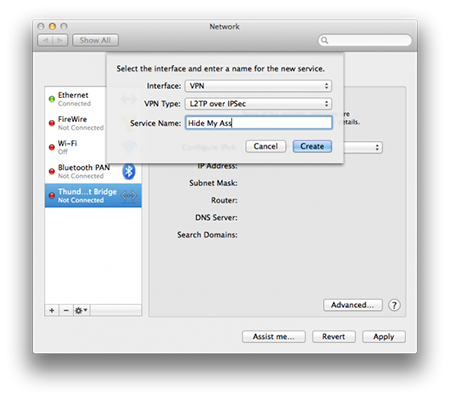450x399 pixels.
Task: Click the Network window title
Action: [224, 26]
